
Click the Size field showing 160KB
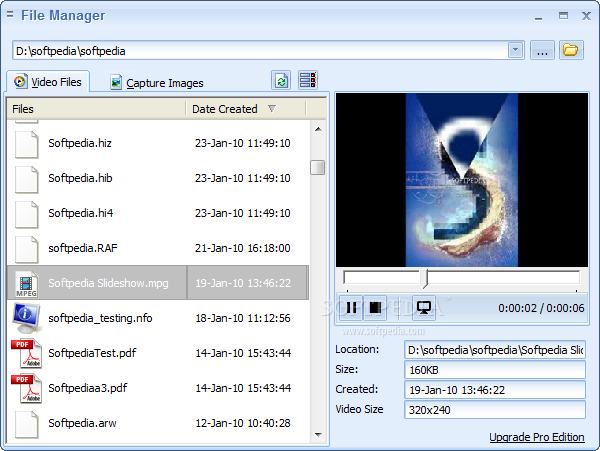point(495,370)
